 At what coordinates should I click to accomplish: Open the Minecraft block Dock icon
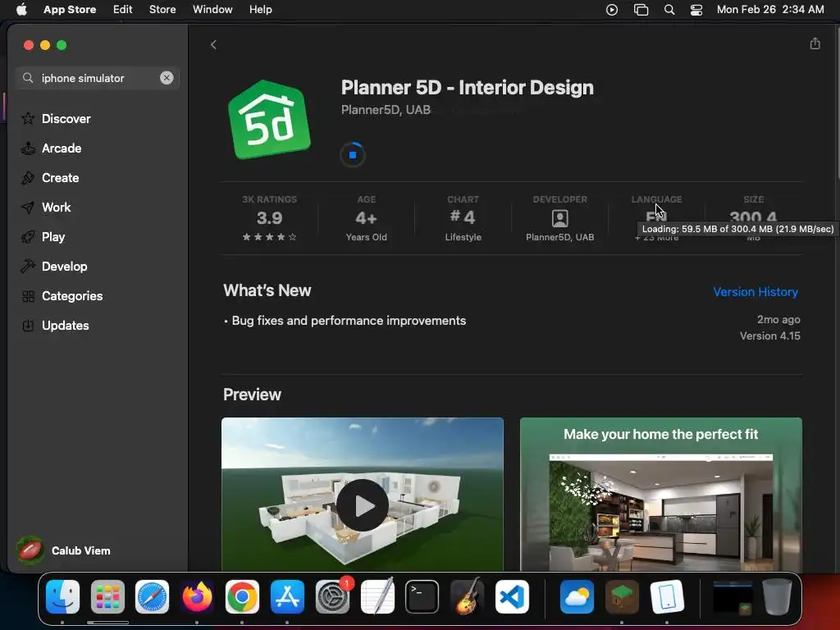(622, 596)
